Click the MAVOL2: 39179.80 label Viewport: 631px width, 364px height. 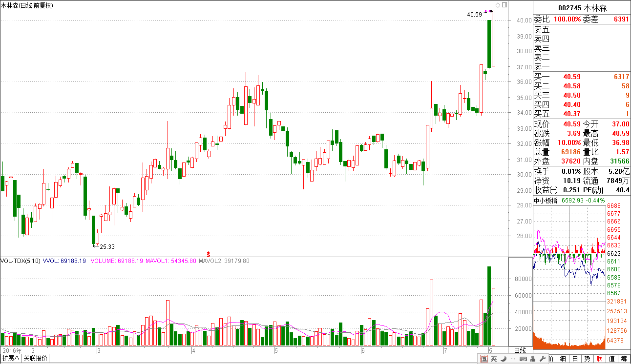click(x=224, y=261)
